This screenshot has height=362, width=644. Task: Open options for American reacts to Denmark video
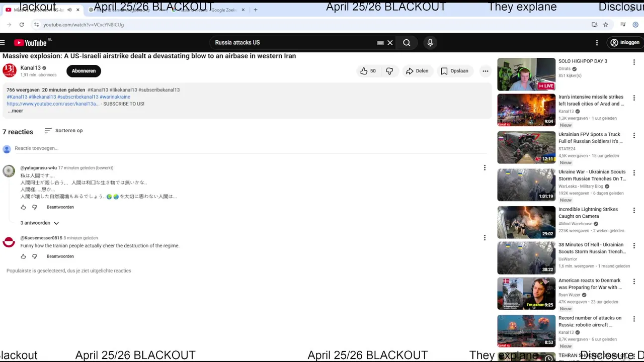pyautogui.click(x=634, y=282)
